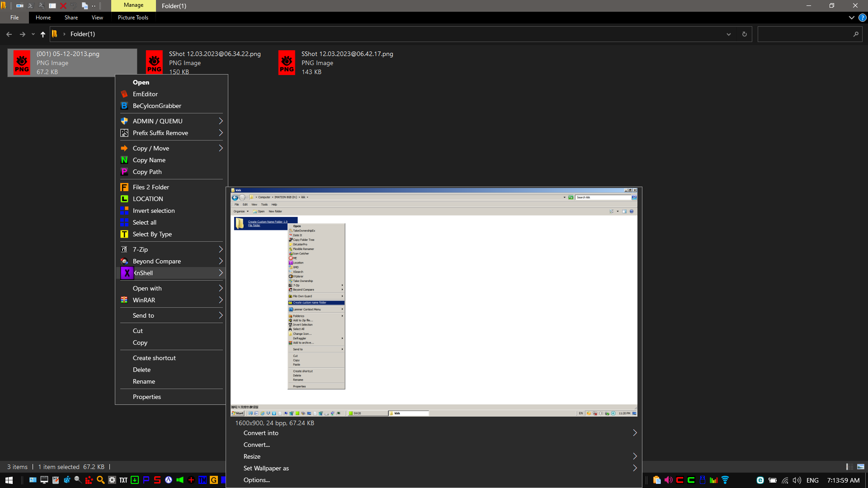Switch to the View tab
868x488 pixels.
97,18
